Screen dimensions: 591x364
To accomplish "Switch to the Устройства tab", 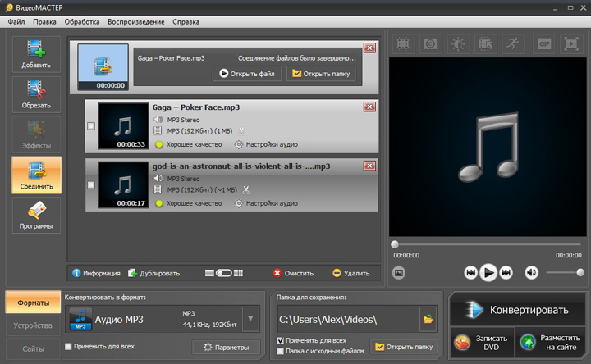I will (33, 325).
